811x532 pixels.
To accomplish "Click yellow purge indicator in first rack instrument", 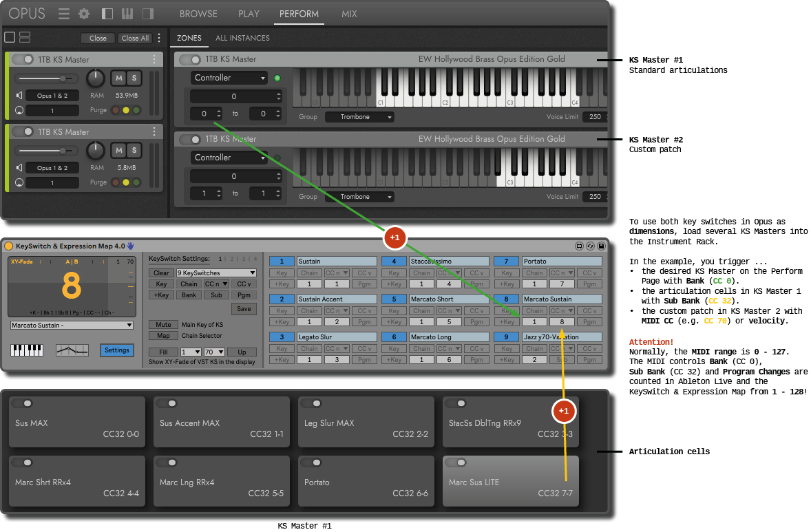I will [x=126, y=110].
